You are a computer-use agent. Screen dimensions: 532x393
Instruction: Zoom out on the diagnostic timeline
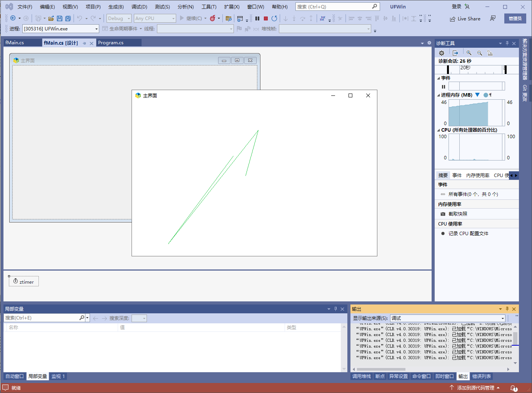point(480,53)
